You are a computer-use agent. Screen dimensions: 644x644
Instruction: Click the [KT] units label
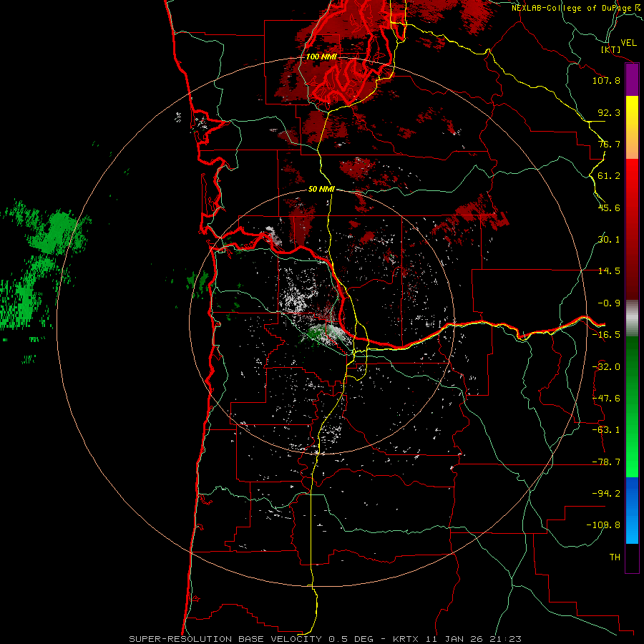[610, 49]
